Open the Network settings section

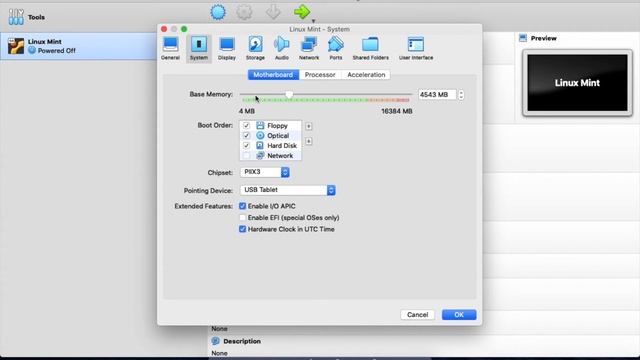(x=309, y=48)
